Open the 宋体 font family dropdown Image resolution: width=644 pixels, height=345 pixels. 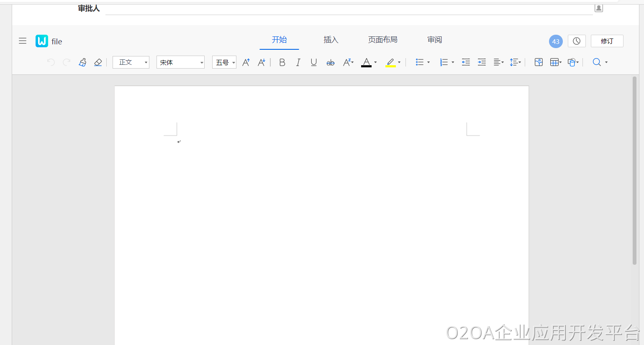[x=180, y=62]
